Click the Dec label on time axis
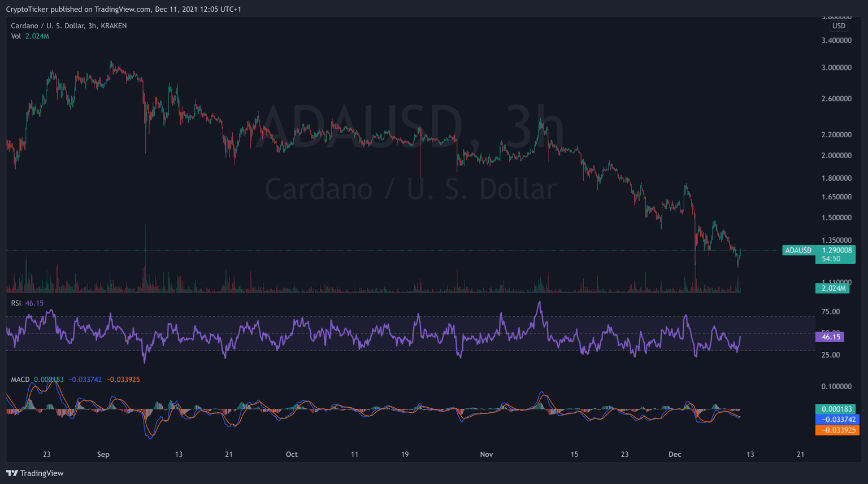Viewport: 868px width, 484px height. coord(675,455)
